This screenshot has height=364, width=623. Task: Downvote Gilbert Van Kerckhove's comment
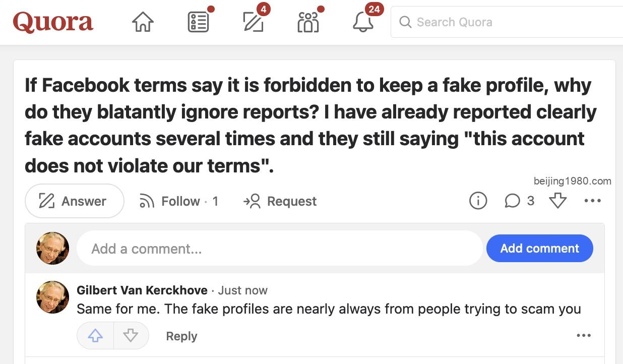point(131,336)
